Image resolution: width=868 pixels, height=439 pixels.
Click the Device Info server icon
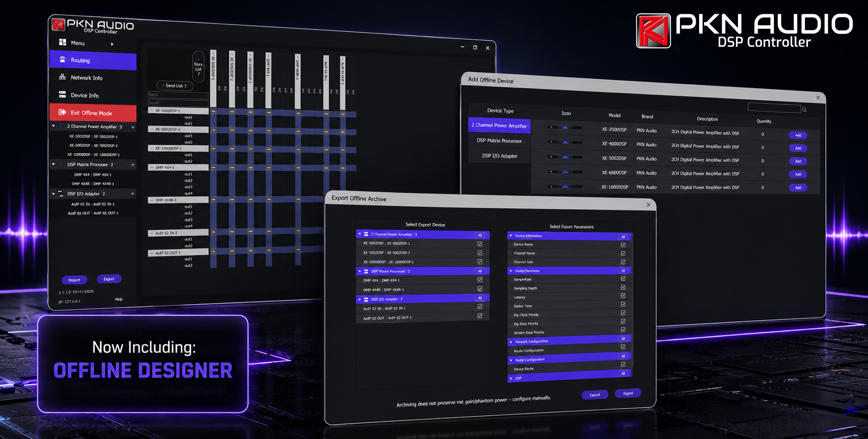click(63, 94)
